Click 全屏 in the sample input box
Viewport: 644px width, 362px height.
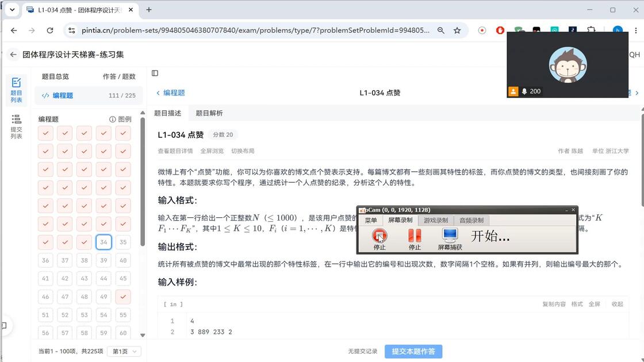click(595, 304)
